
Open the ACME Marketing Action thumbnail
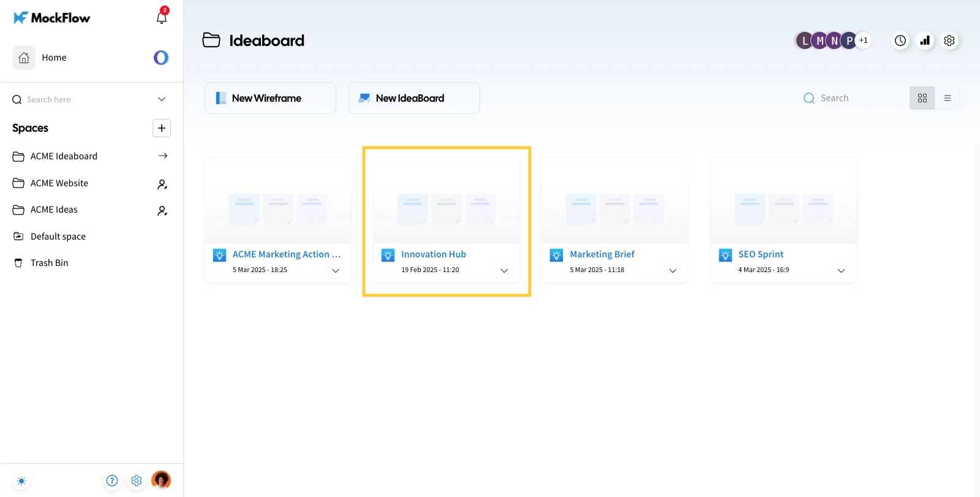pyautogui.click(x=278, y=200)
